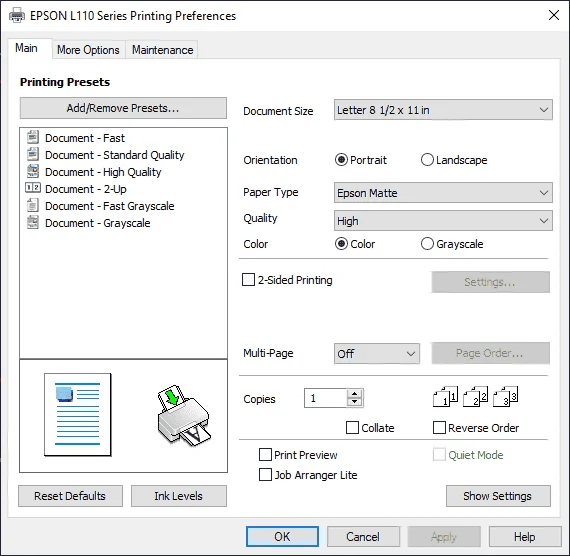570x556 pixels.
Task: Click the printer paper-feed illustration
Action: point(184,416)
